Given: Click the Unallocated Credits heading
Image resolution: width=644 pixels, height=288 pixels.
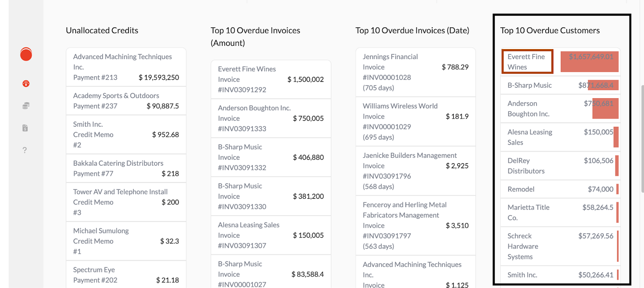Looking at the screenshot, I should (x=102, y=31).
